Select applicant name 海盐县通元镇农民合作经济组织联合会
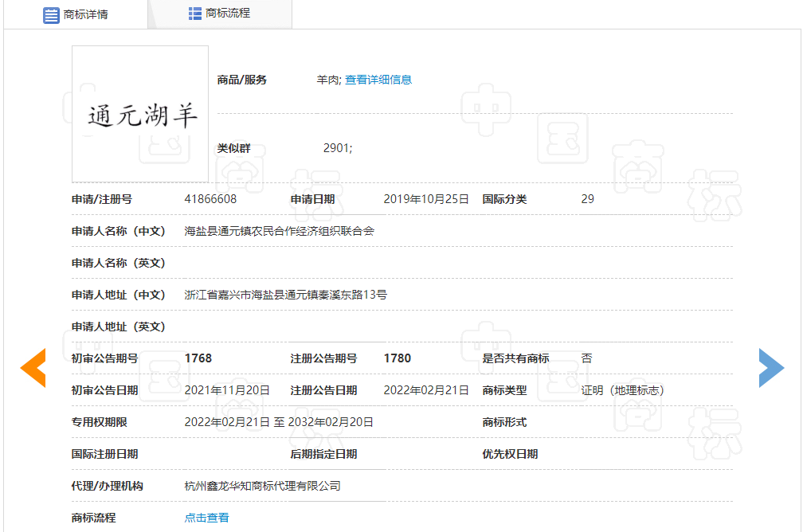This screenshot has height=532, width=803. 279,231
